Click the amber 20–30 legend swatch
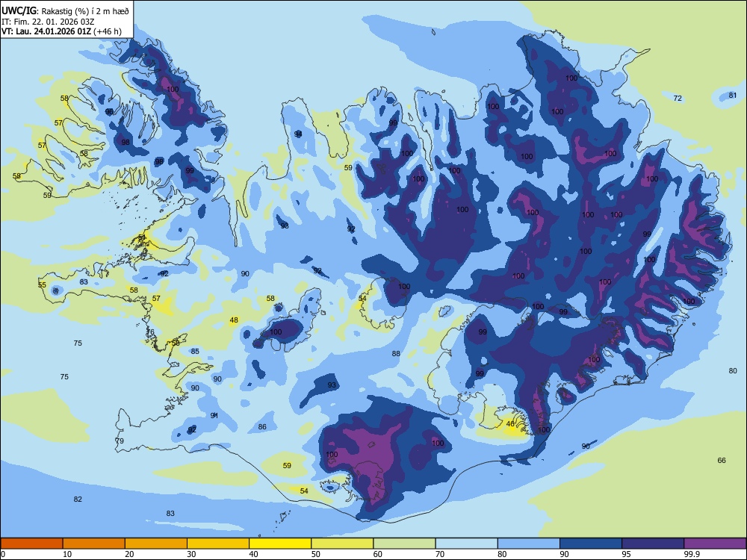Screen dimensions: 747x560 156,544
